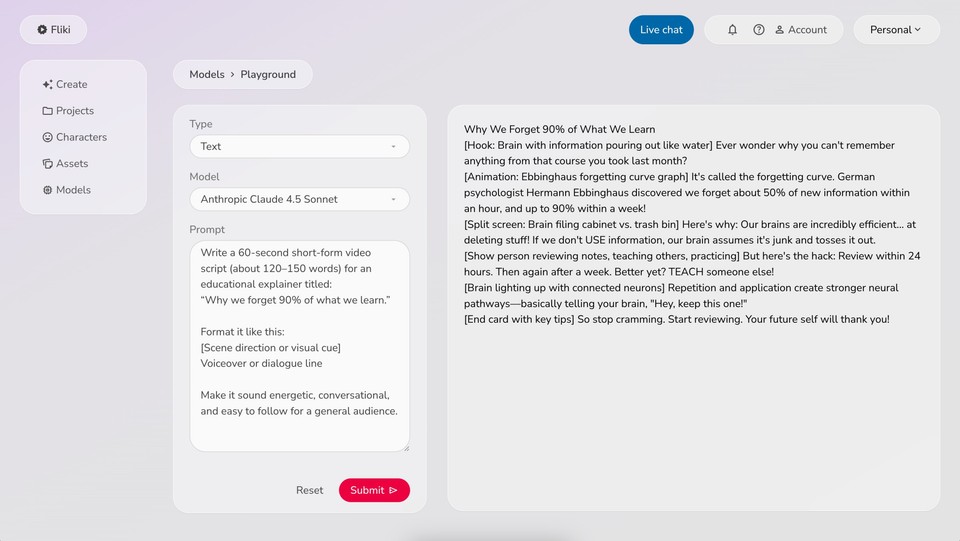Expand the Model dropdown for Claude 4.5 Sonnet

(x=299, y=199)
